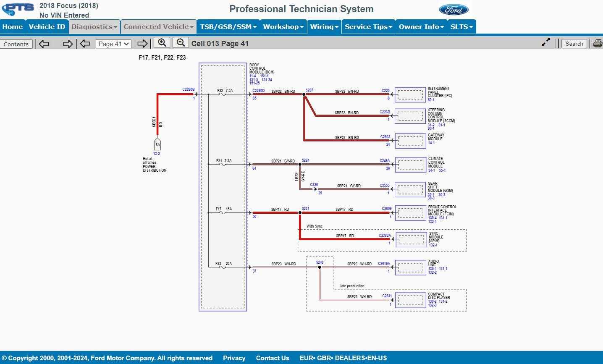Viewport: 603px width, 364px height.
Task: Click the 11-4 reference under Body Control Module
Action: [253, 76]
